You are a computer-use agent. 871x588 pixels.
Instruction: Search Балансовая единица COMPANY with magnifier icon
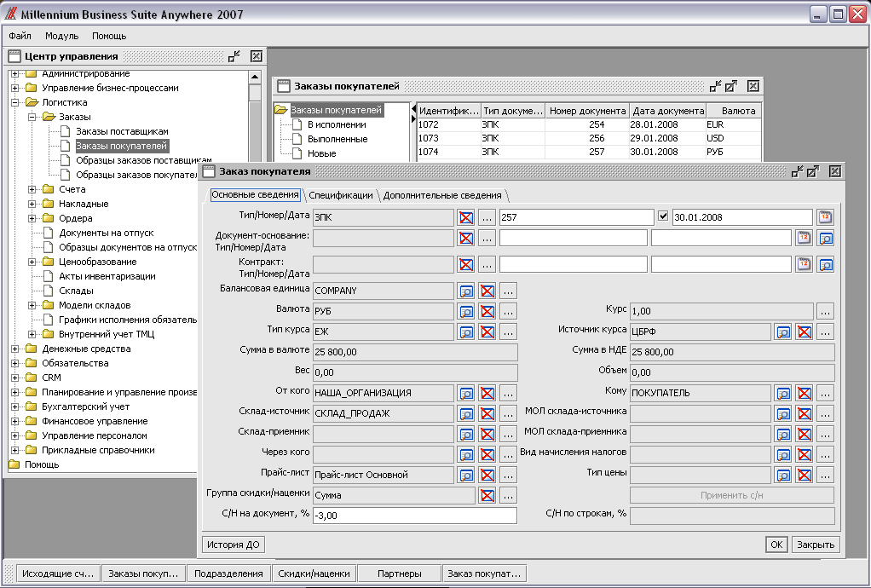pos(466,291)
